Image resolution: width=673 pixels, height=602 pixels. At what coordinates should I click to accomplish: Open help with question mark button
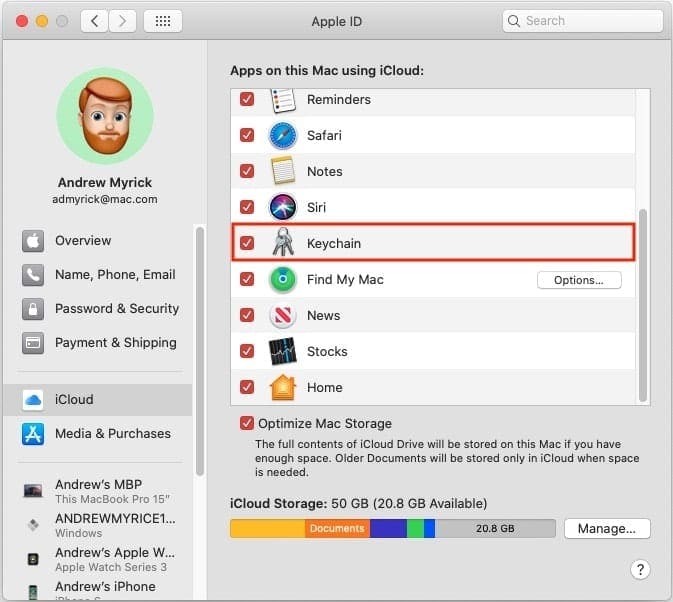click(x=640, y=569)
